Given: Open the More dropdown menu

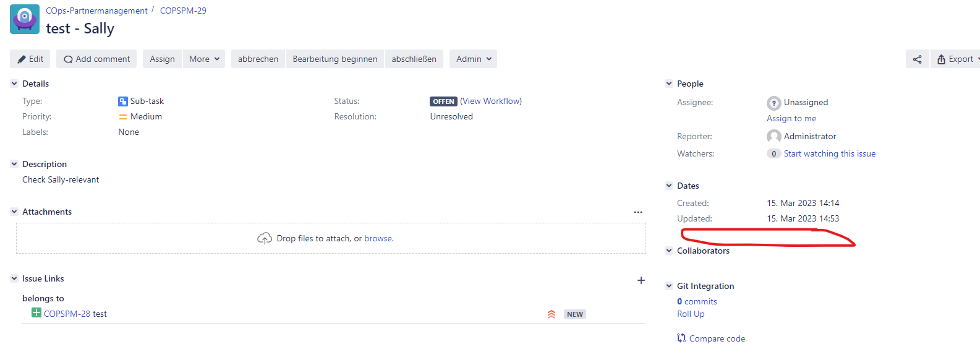Looking at the screenshot, I should pos(204,59).
